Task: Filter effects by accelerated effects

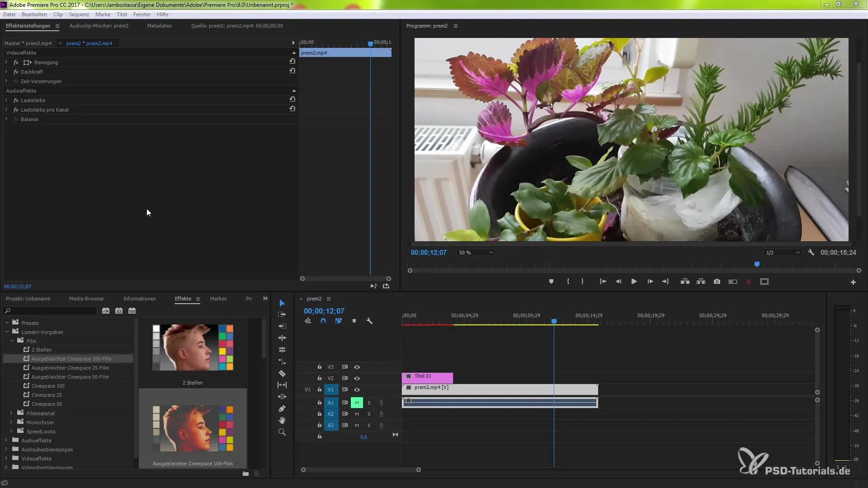Action: [x=106, y=311]
